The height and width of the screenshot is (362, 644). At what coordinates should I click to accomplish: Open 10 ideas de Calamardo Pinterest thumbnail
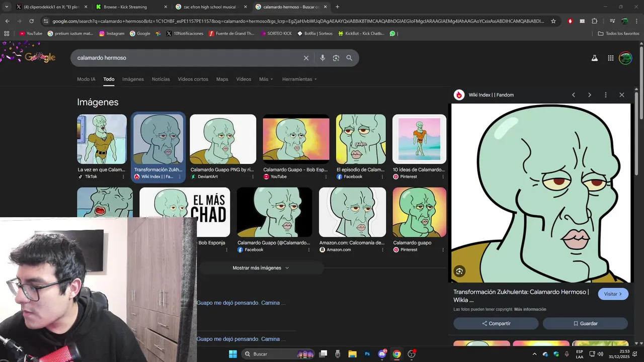tap(419, 139)
